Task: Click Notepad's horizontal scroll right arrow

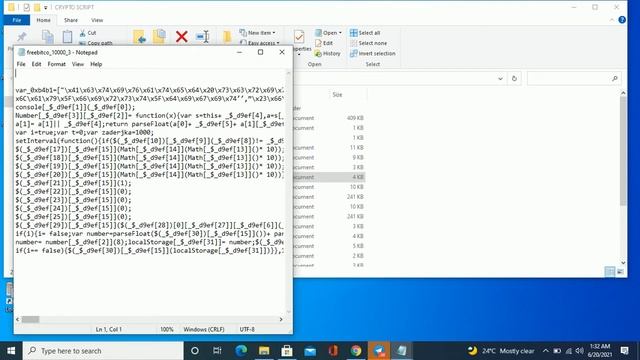Action: [x=281, y=320]
